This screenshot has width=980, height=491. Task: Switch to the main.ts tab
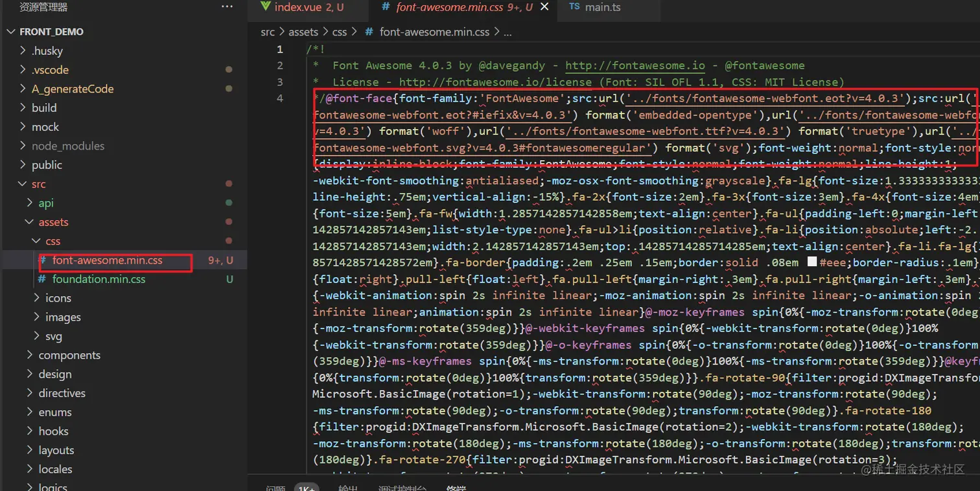point(594,7)
